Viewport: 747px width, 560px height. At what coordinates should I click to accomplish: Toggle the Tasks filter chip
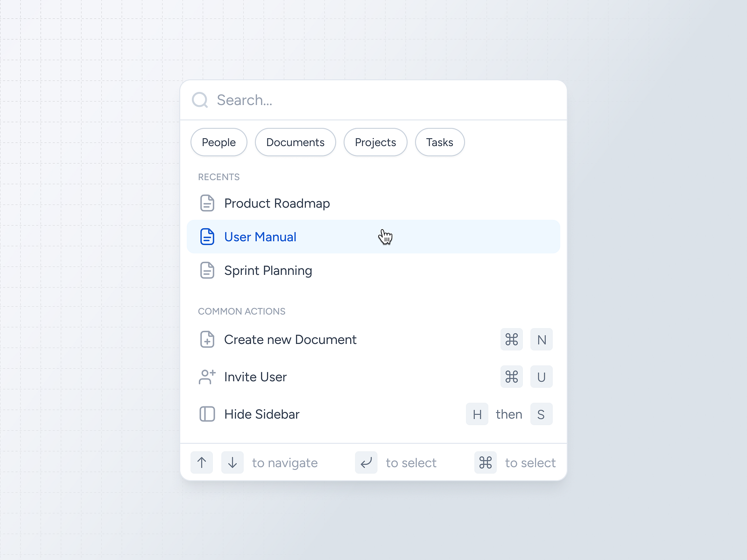(439, 142)
